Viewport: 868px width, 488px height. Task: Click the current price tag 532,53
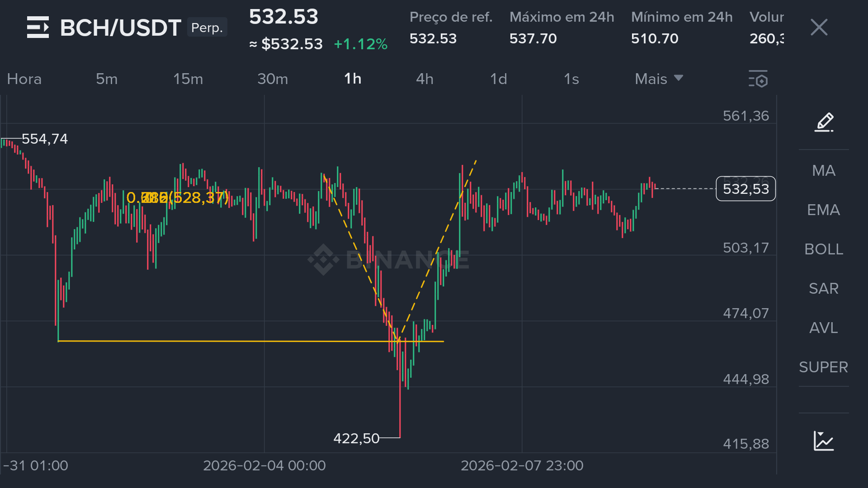pyautogui.click(x=745, y=189)
